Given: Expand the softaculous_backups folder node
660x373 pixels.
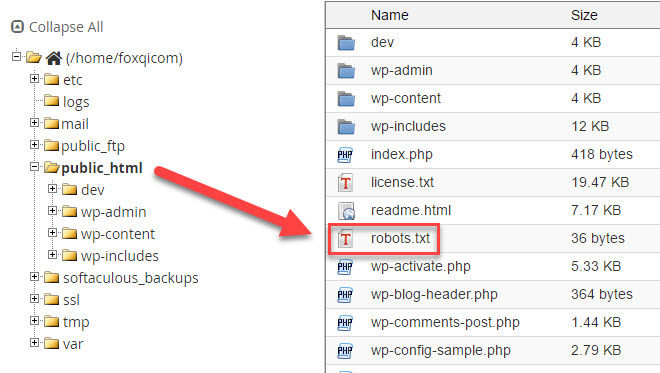Looking at the screenshot, I should click(35, 277).
